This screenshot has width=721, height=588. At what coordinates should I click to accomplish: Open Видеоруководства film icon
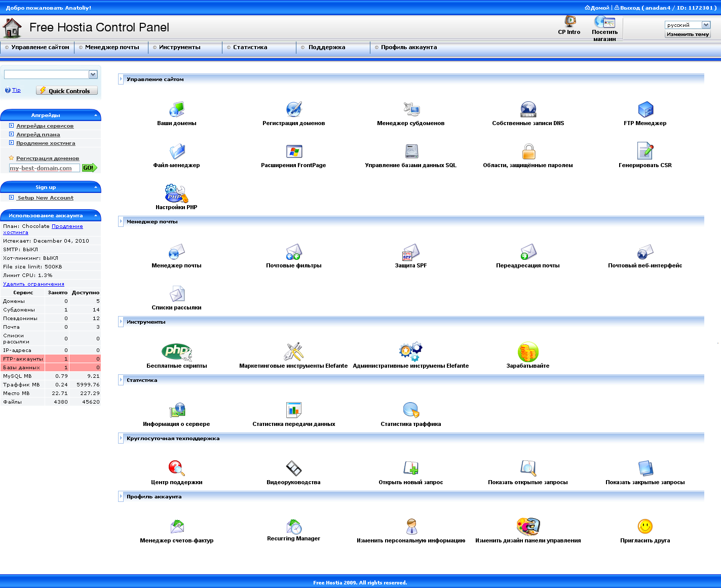(294, 468)
